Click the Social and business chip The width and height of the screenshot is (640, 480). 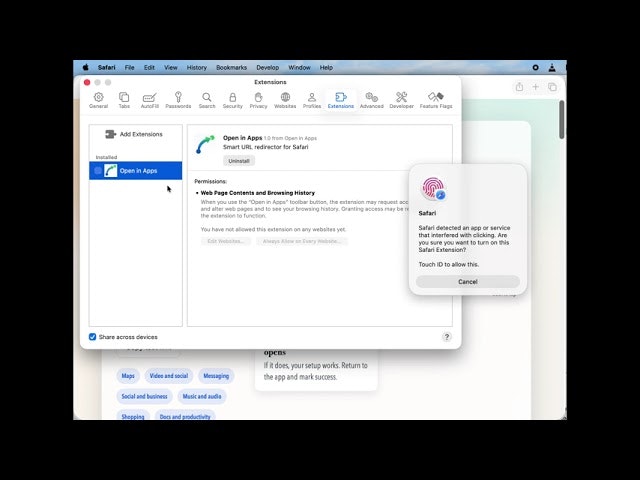[x=144, y=396]
